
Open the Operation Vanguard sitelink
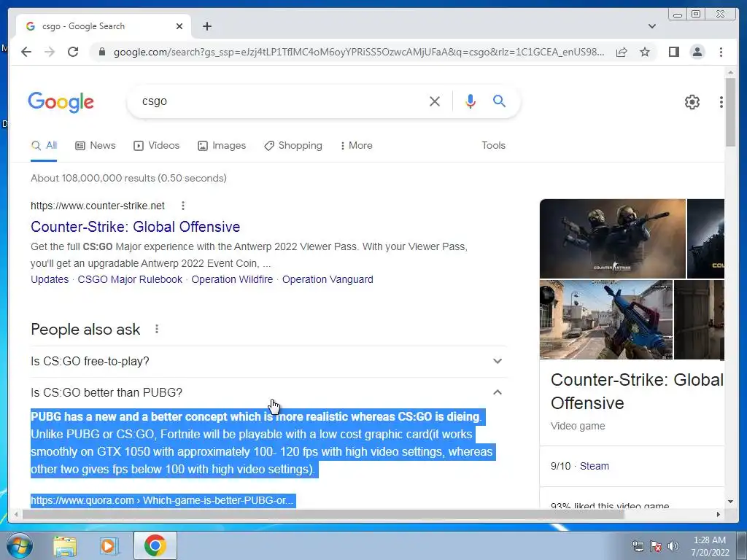tap(328, 279)
